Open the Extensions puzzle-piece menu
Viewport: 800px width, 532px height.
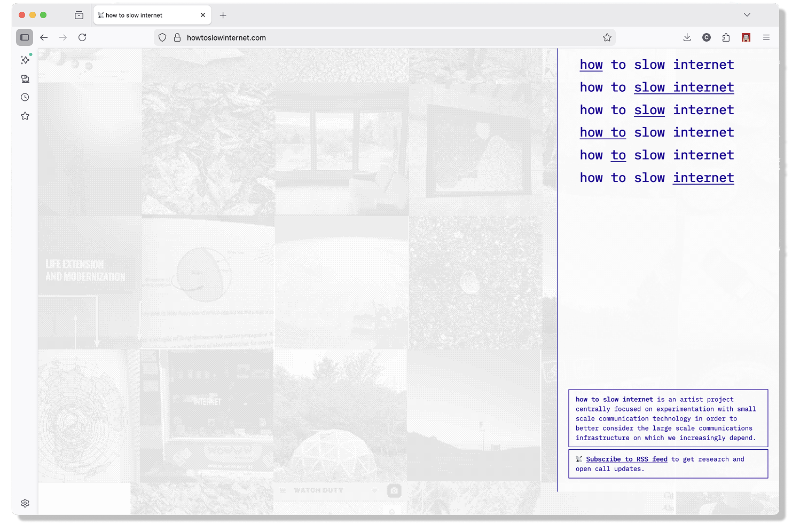point(726,37)
